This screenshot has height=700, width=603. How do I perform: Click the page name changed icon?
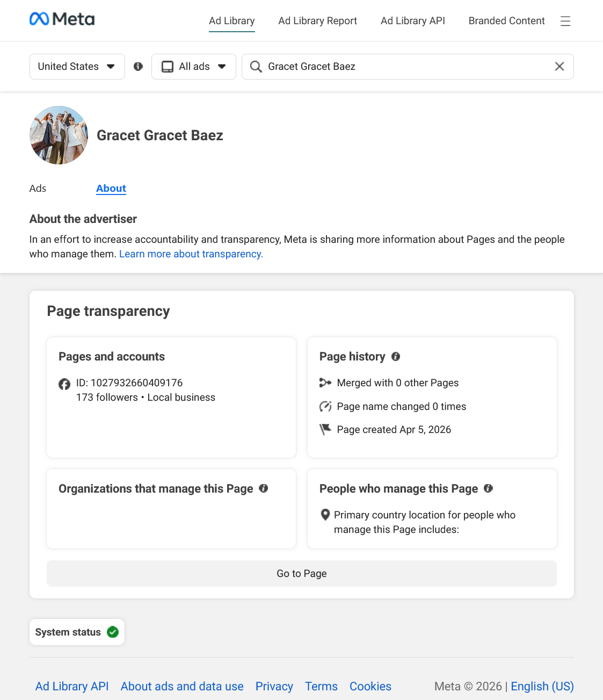[x=325, y=406]
